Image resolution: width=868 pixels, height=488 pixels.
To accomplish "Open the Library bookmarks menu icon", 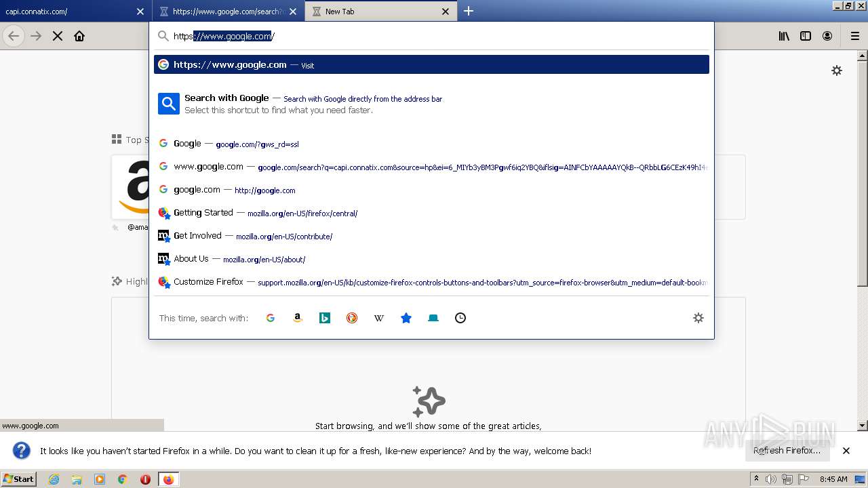I will pos(784,36).
